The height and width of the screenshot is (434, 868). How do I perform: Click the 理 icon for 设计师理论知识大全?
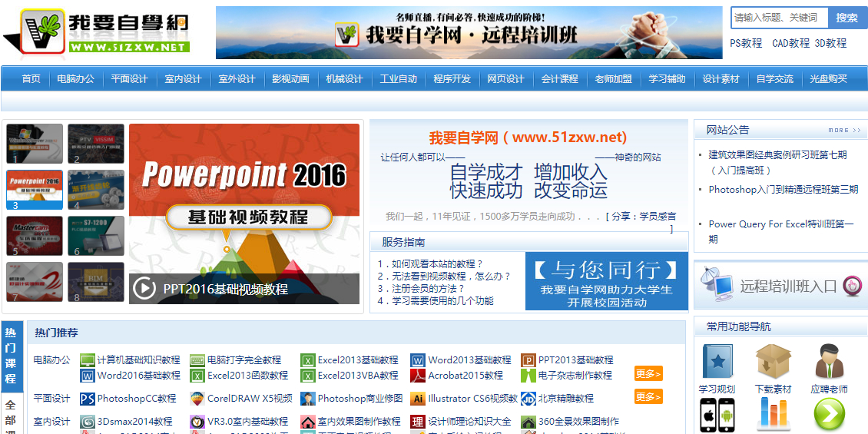pyautogui.click(x=417, y=422)
